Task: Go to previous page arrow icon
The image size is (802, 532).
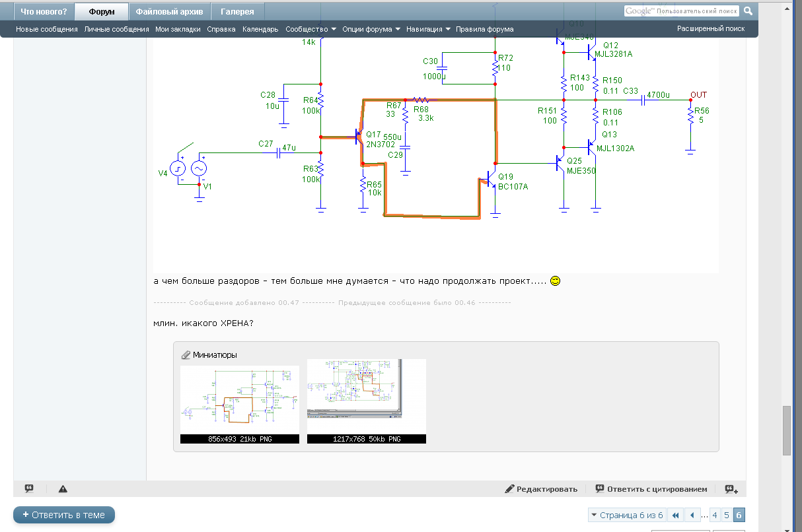Action: click(692, 515)
